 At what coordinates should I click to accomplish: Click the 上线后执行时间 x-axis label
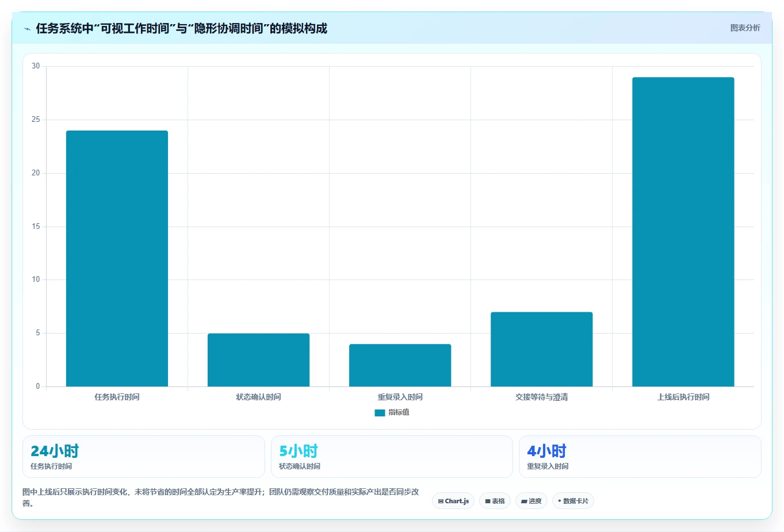point(683,397)
